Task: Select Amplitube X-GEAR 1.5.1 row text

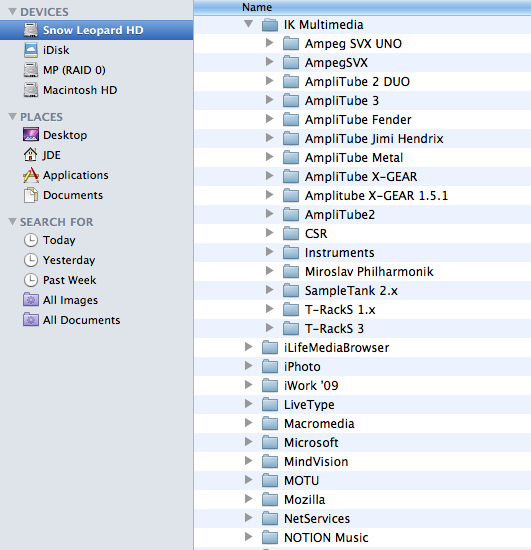Action: (376, 196)
